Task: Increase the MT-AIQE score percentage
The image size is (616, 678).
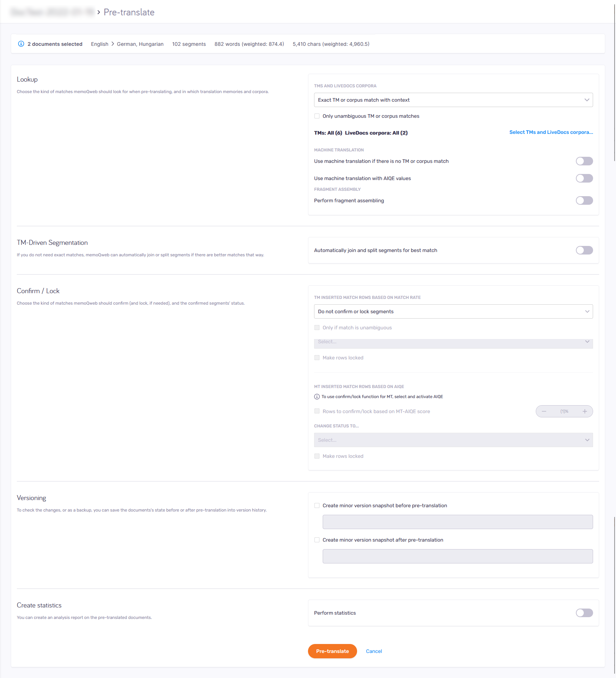Action: point(584,411)
